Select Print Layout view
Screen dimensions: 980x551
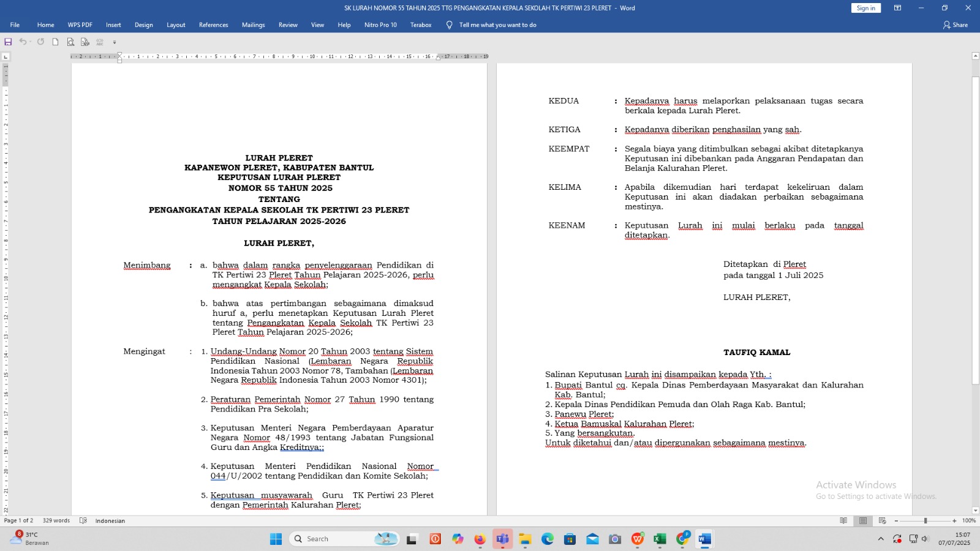tap(863, 520)
